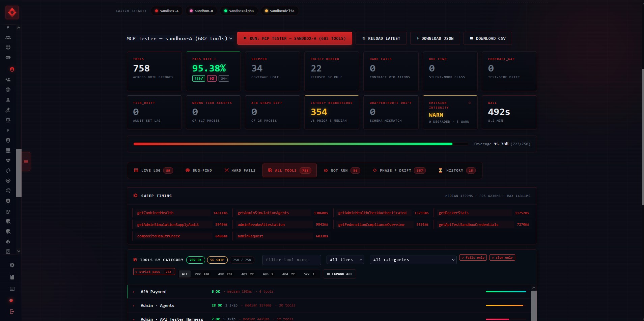
Task: Switch to the Hard Fails tab
Action: pyautogui.click(x=240, y=171)
